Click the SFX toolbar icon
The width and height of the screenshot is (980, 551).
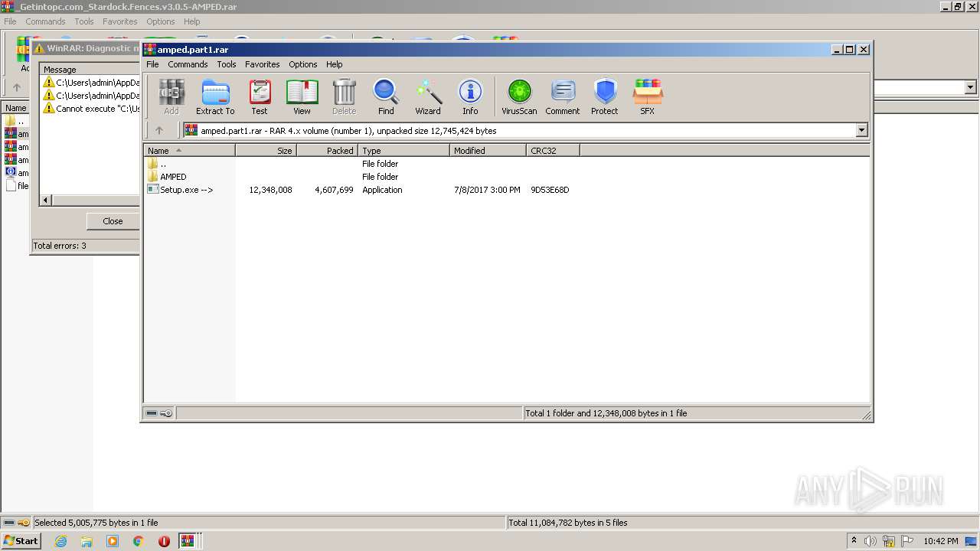point(648,97)
